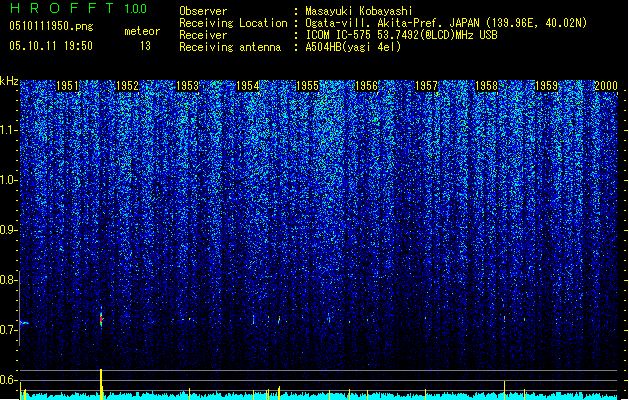This screenshot has height=400, width=629.
Task: Click the 1955 time marker
Action: [x=307, y=86]
